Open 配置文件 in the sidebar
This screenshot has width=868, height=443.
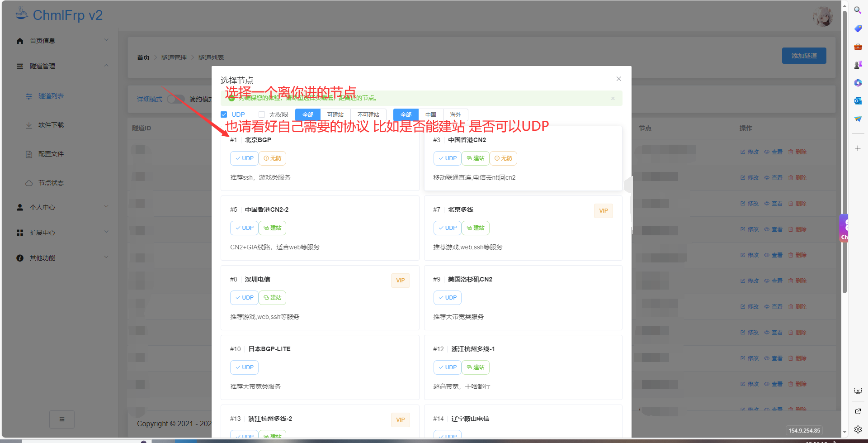tap(51, 154)
